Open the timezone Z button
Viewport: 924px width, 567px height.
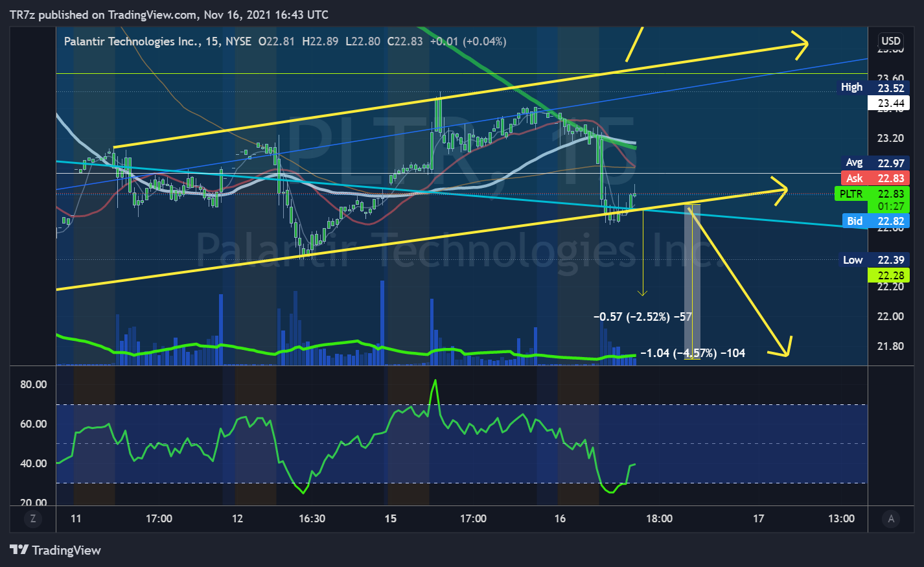tap(32, 518)
